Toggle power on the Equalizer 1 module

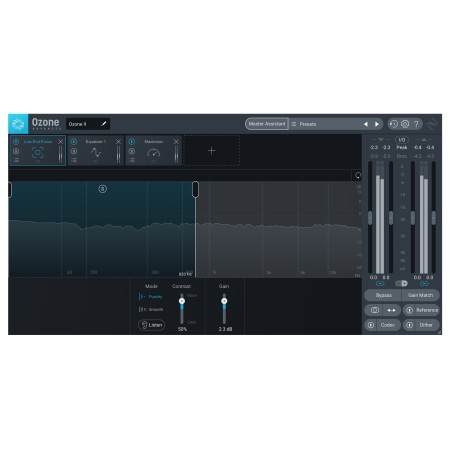click(74, 142)
